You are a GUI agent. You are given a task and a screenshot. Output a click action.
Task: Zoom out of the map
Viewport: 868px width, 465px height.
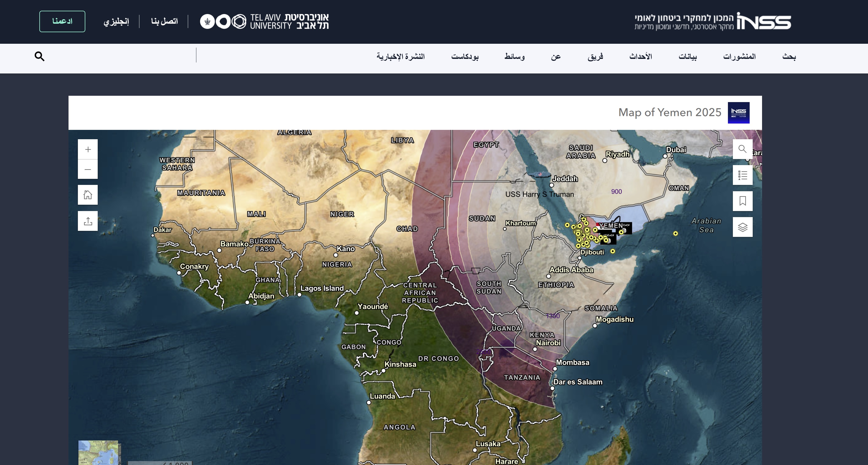click(x=88, y=169)
